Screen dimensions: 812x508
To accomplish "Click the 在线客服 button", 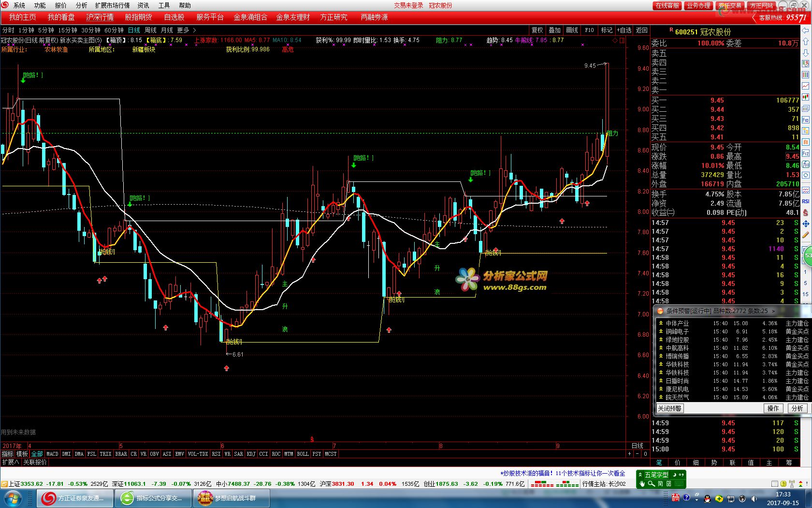I will coord(667,5).
